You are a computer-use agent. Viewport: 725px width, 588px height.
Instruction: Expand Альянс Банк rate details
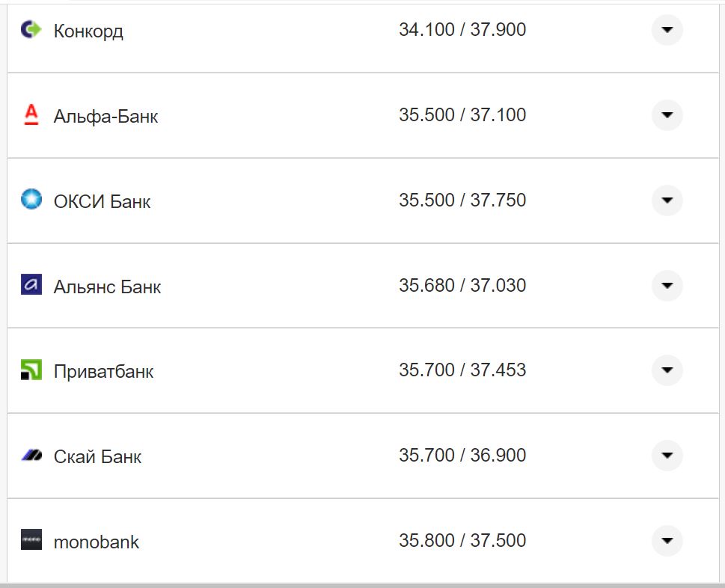tap(667, 286)
